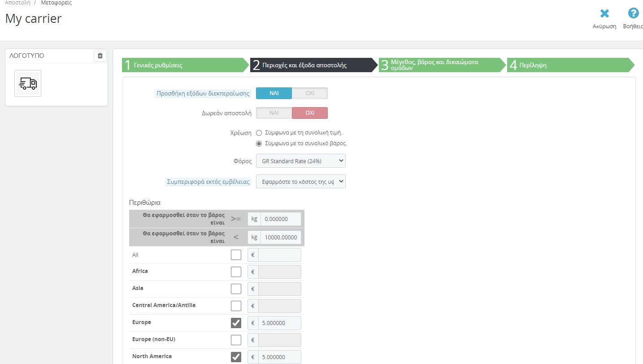This screenshot has width=643, height=364.
Task: Go to step 3 Μέγεθος, βάρος tab
Action: pyautogui.click(x=442, y=65)
